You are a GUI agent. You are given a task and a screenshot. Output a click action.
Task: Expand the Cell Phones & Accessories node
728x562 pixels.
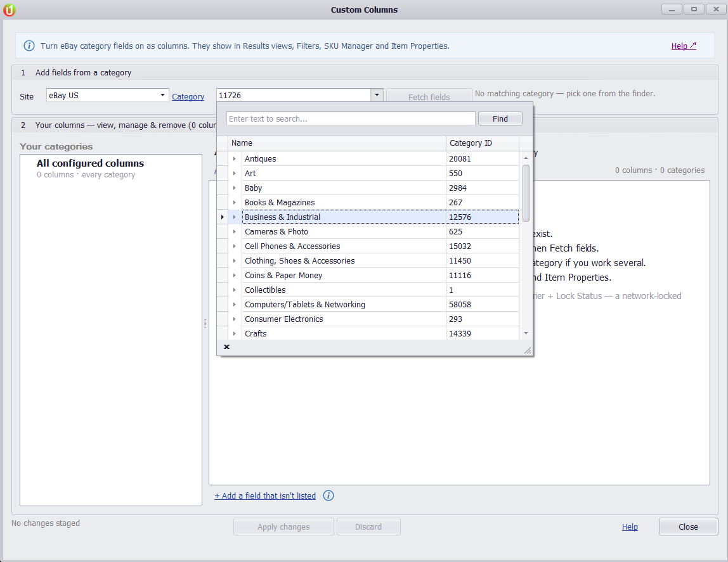click(235, 246)
